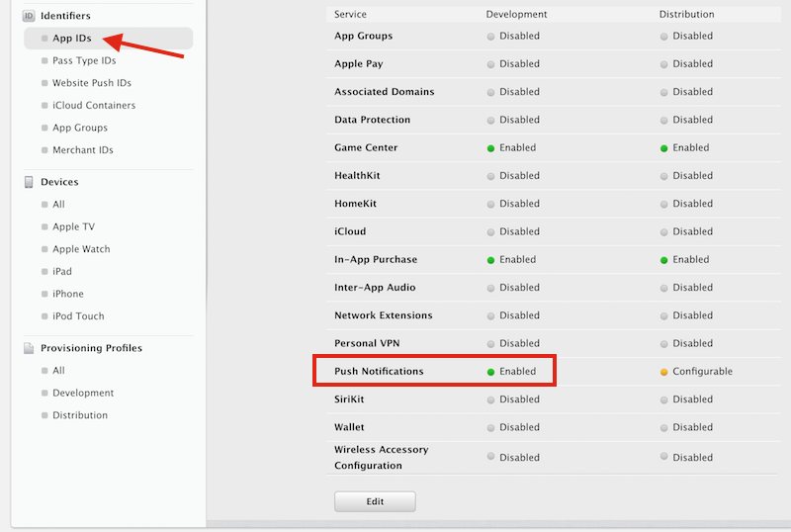Click Game Center Distribution Enabled status
Image resolution: width=791 pixels, height=532 pixels.
tap(684, 148)
